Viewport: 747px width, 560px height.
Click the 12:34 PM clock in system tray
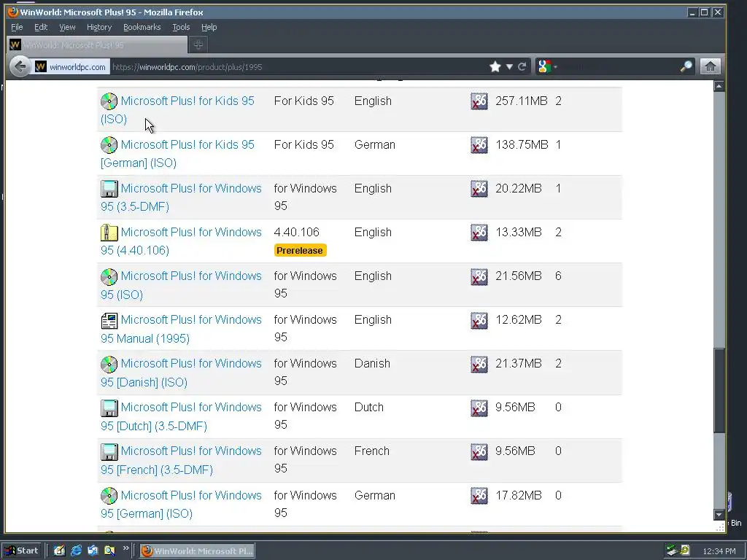(719, 551)
